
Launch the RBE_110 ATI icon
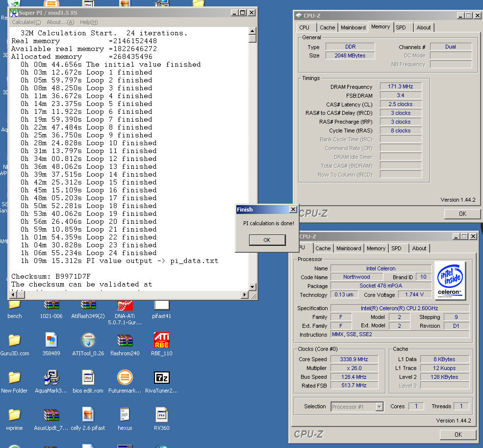161,340
